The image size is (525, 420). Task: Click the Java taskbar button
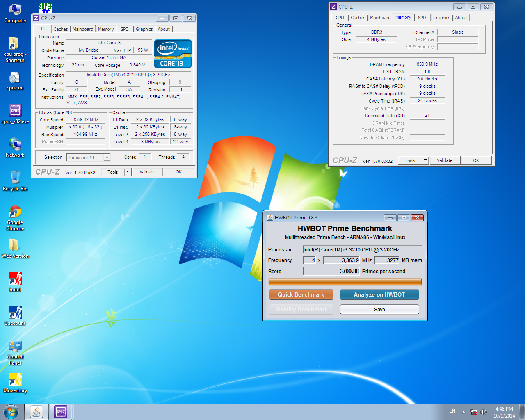point(37,412)
